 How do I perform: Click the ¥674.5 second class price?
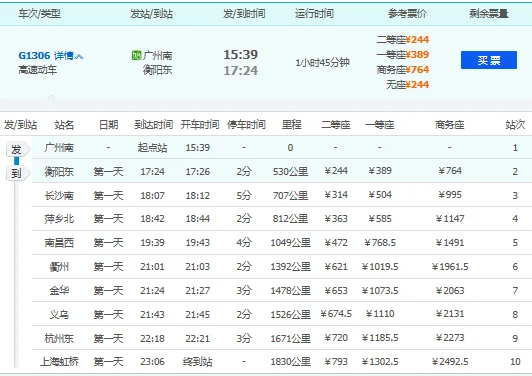click(x=336, y=314)
